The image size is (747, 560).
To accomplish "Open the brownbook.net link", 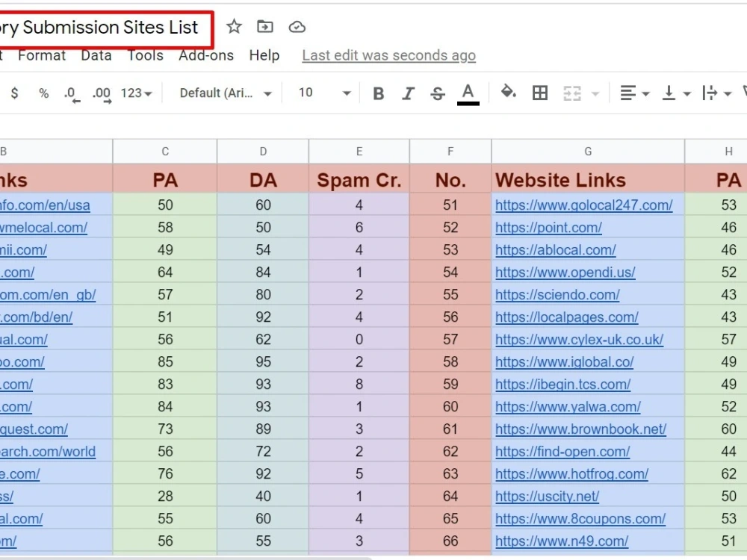I will pyautogui.click(x=580, y=429).
